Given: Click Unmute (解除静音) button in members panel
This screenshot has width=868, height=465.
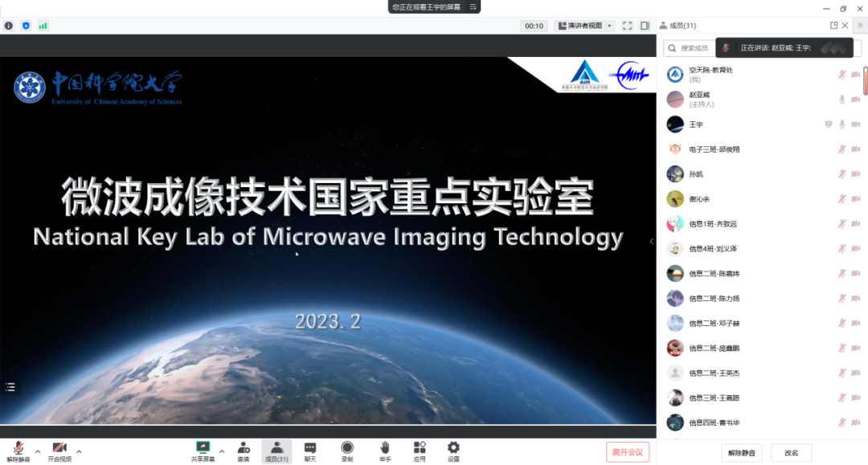Looking at the screenshot, I should (741, 453).
